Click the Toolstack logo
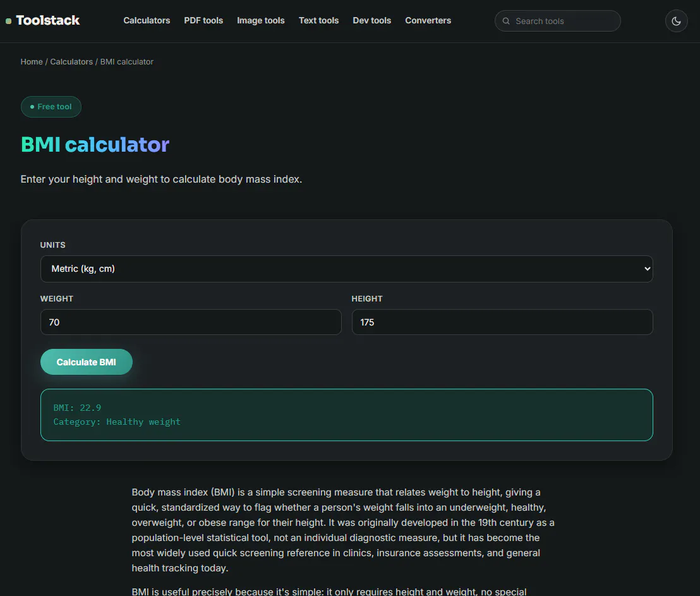This screenshot has width=700, height=596. (42, 21)
